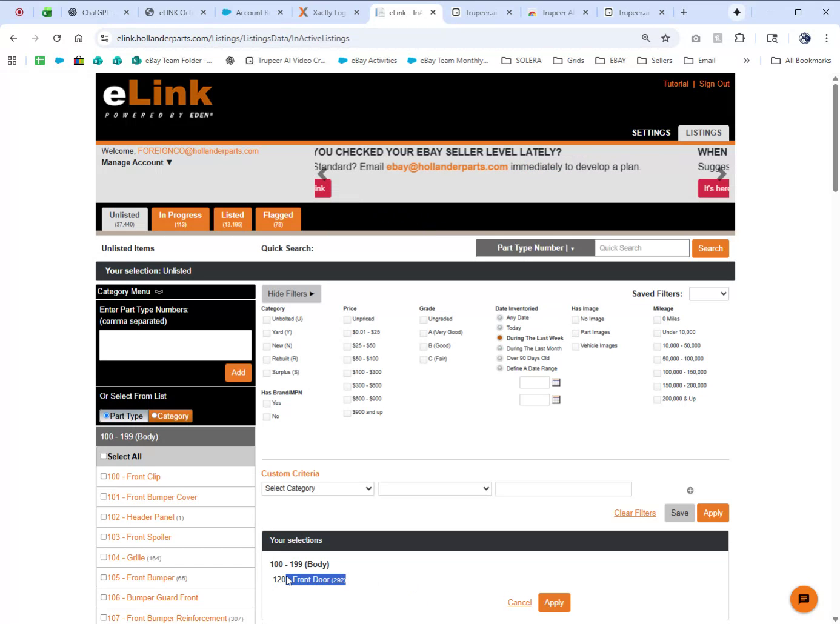Apply selections in Your selections panel

[x=554, y=602]
